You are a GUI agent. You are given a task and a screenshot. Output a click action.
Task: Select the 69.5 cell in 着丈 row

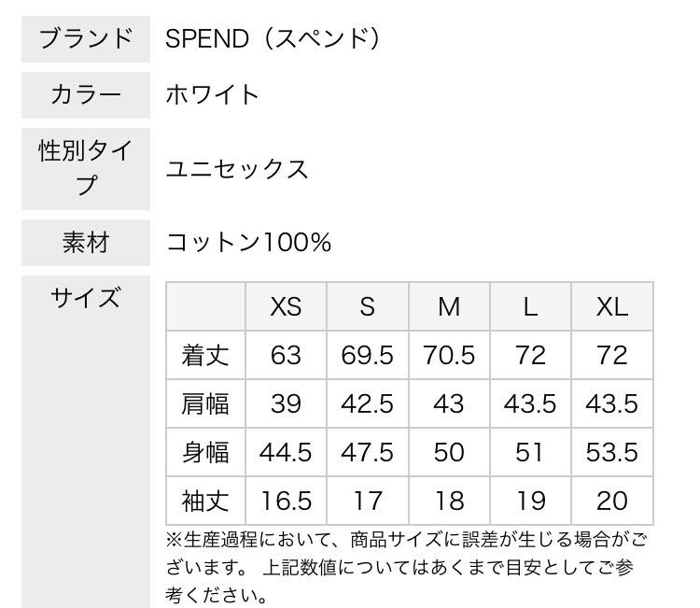367,355
